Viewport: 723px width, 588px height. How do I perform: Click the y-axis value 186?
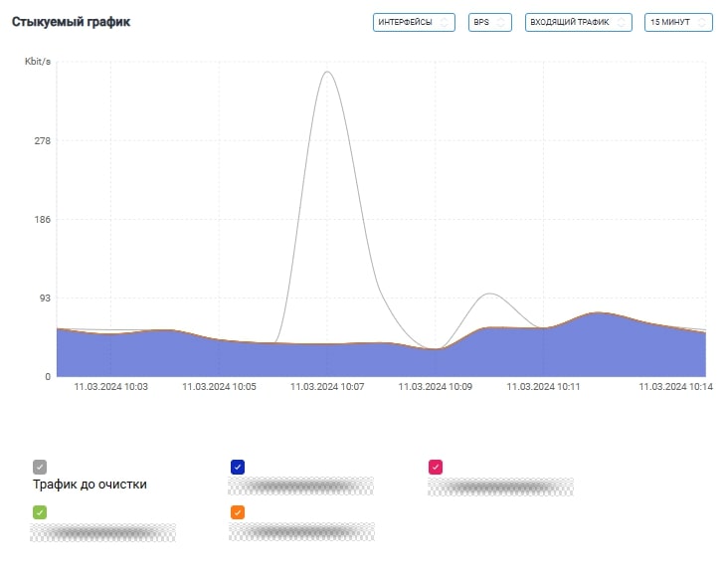[x=43, y=219]
